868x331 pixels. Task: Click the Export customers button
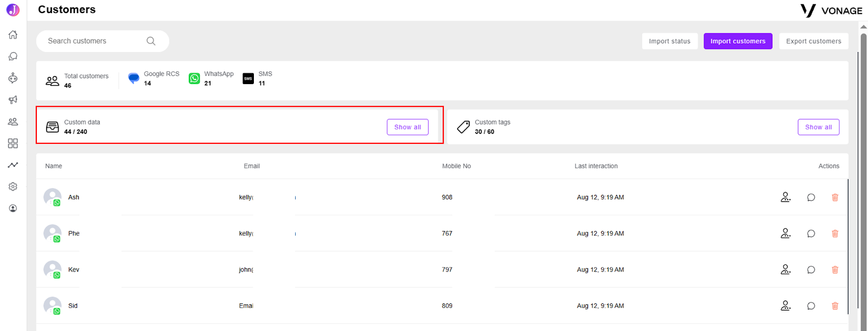[x=814, y=41]
